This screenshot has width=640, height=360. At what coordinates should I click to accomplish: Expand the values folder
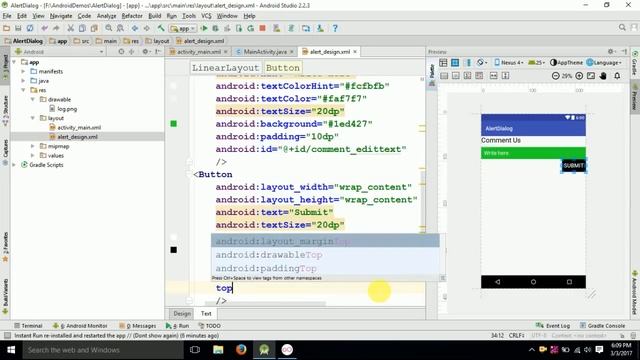point(33,156)
